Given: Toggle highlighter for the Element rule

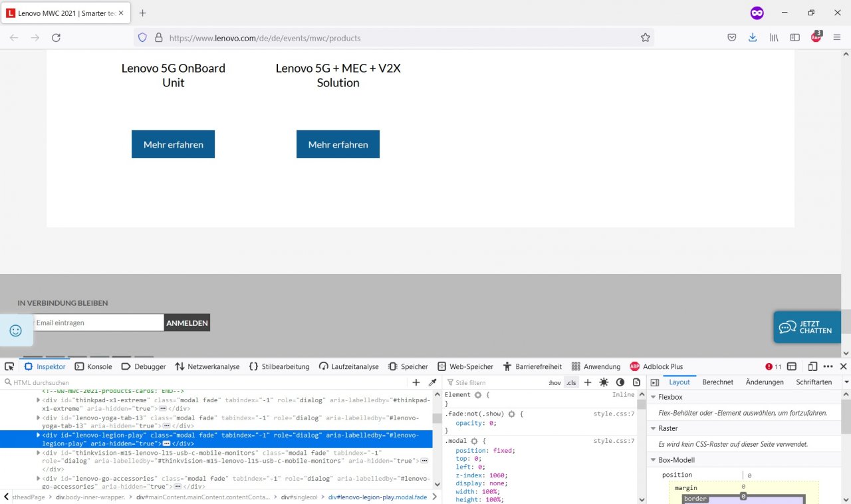Looking at the screenshot, I should [x=477, y=395].
